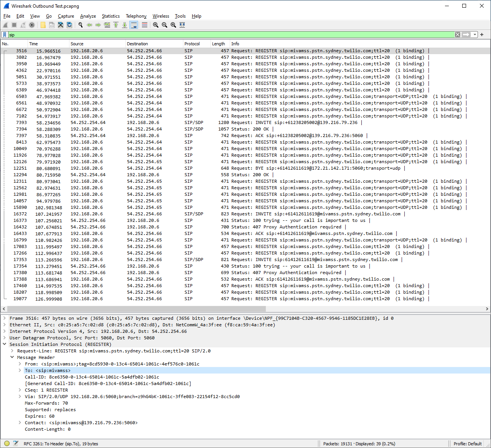
Task: Click Go to specified packet icon
Action: pos(107,25)
